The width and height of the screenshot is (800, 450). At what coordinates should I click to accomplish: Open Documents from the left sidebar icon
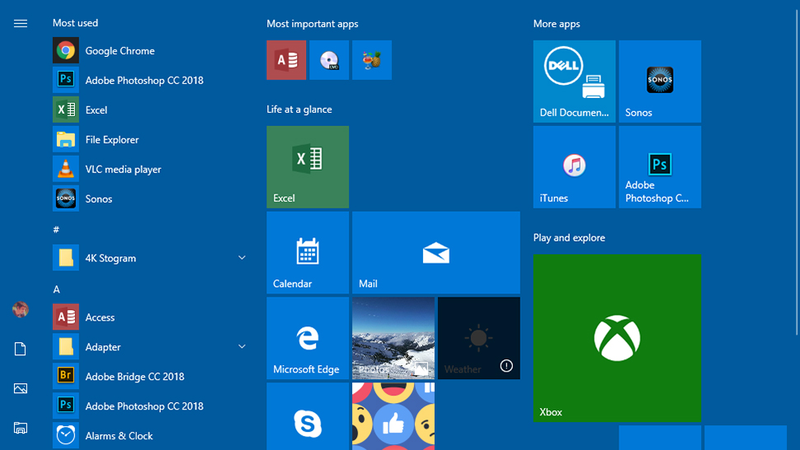(20, 349)
